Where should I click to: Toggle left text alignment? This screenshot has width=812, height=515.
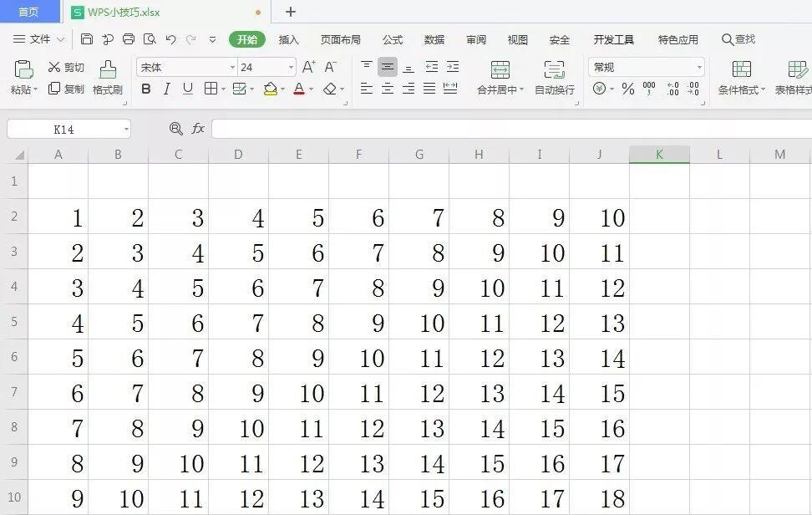coord(367,89)
